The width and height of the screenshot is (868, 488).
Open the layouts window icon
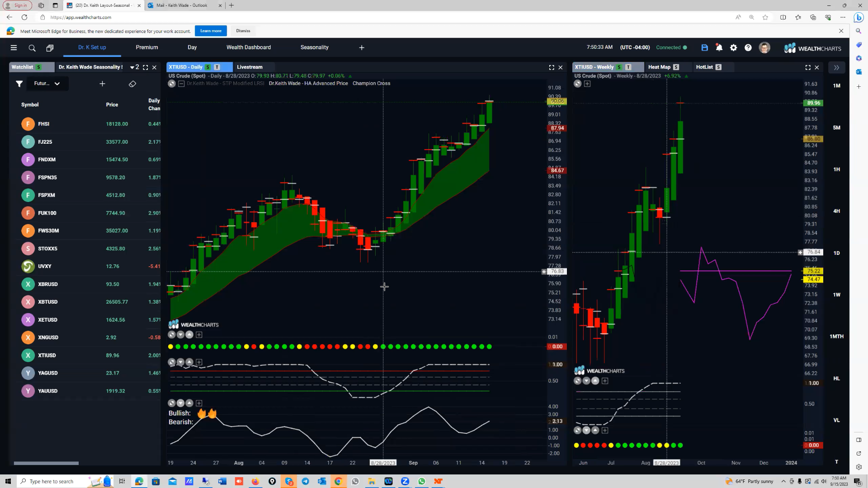point(50,47)
